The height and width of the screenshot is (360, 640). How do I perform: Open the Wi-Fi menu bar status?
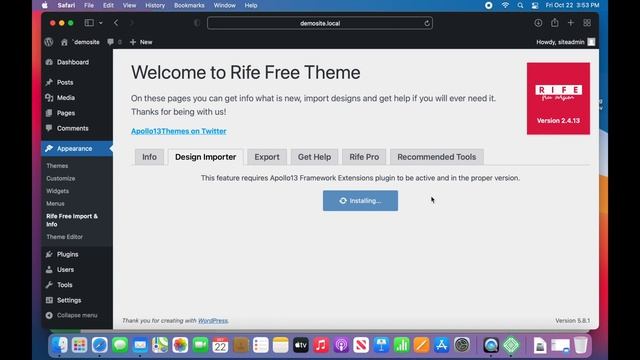coord(505,5)
